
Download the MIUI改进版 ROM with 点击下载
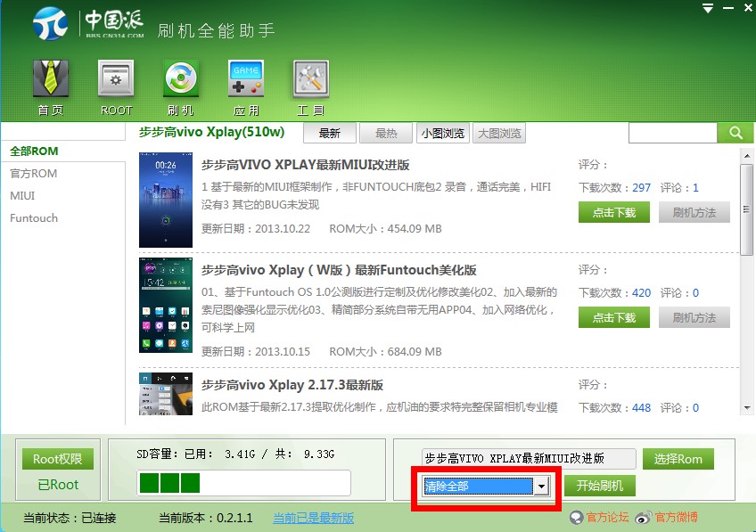click(613, 212)
